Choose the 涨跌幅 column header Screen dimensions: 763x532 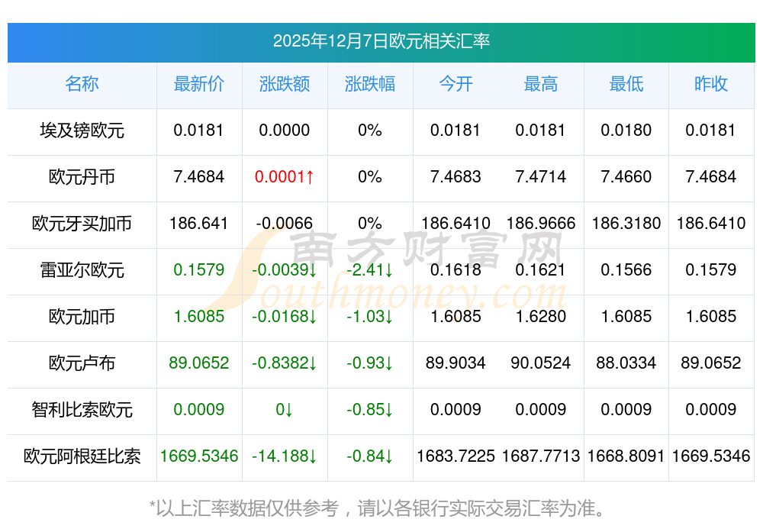370,84
